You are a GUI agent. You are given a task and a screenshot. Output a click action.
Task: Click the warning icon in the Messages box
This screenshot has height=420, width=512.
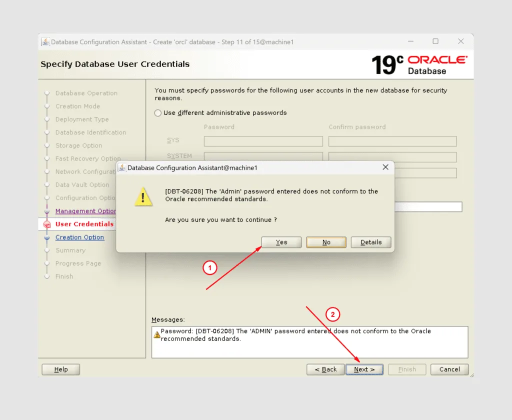click(157, 335)
